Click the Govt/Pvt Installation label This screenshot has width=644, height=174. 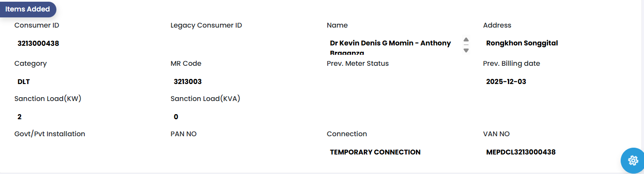50,134
